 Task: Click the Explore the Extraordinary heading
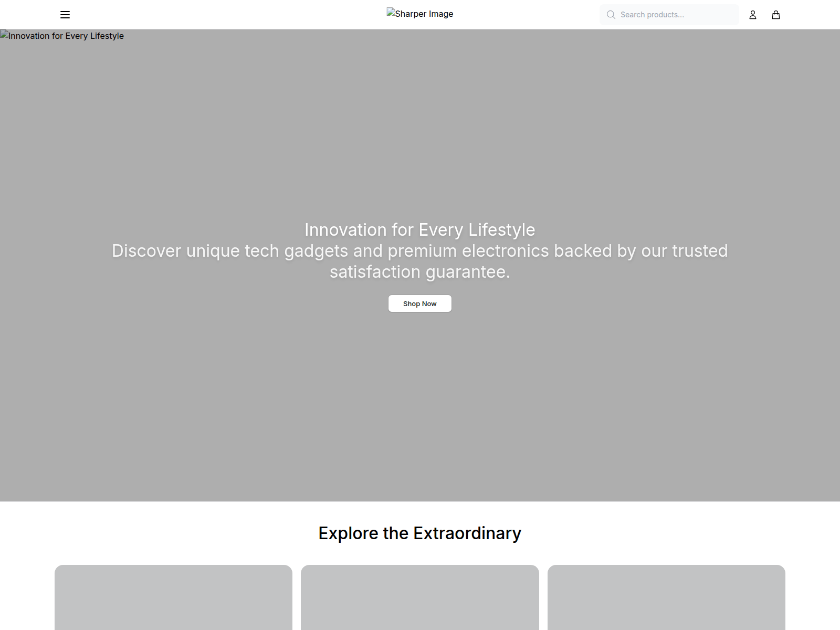click(420, 533)
